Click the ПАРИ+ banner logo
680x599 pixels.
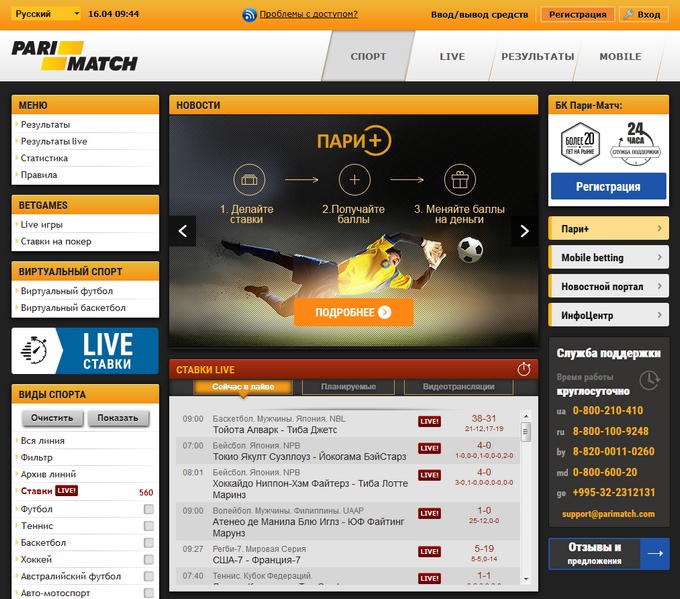[x=354, y=141]
